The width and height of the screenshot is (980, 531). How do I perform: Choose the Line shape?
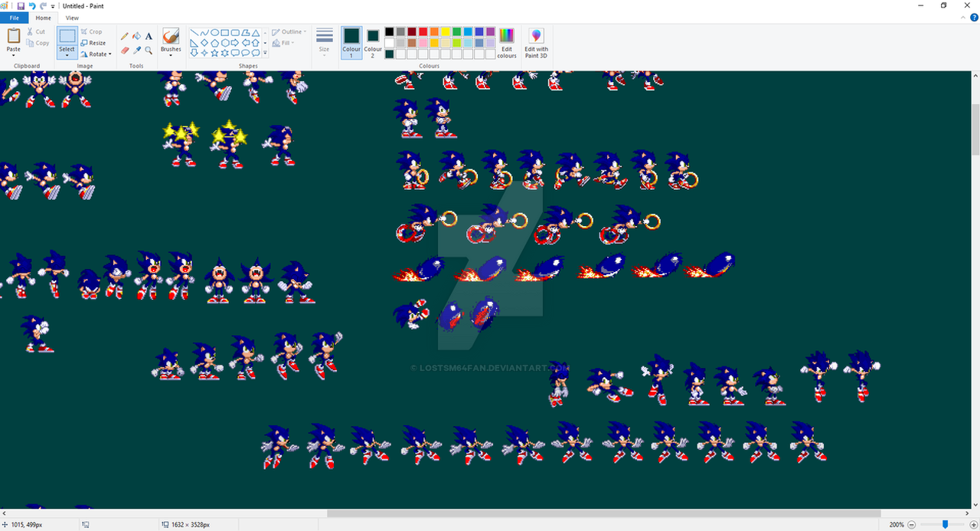[x=194, y=33]
